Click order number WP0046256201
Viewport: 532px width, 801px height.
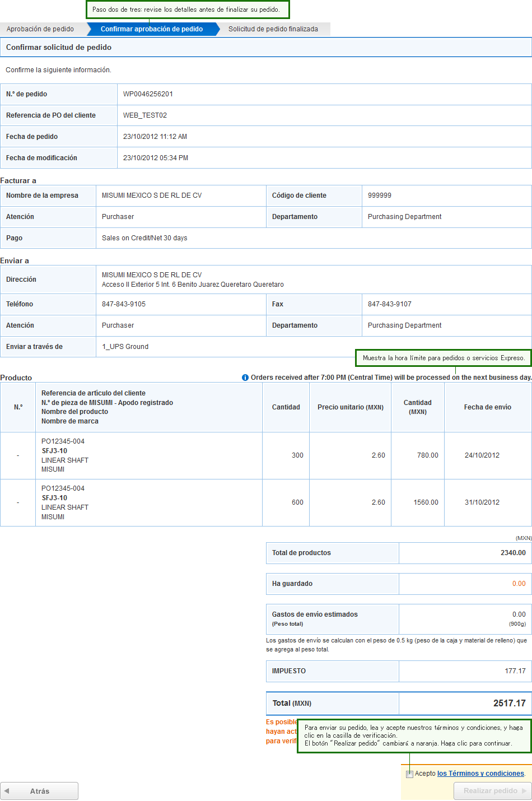click(x=148, y=94)
